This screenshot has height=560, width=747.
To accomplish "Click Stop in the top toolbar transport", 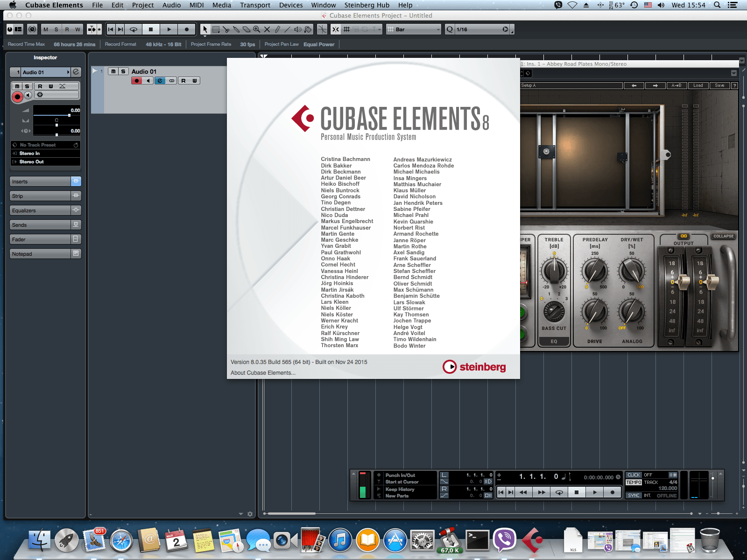I will (151, 29).
